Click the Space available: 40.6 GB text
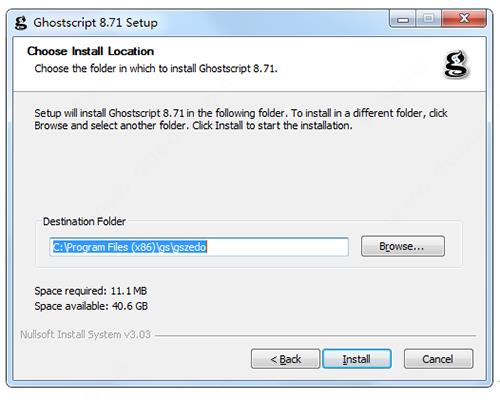500x400 pixels. [x=91, y=306]
